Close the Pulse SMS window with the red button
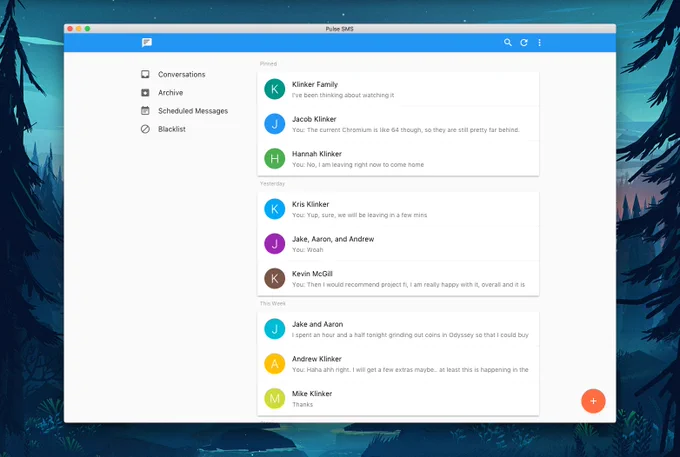680x457 pixels. [70, 29]
